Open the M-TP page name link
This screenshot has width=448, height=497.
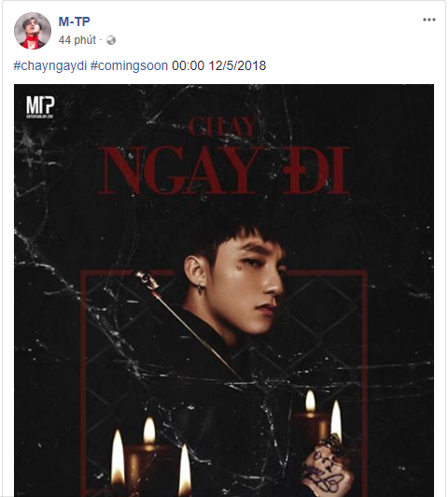coord(75,21)
